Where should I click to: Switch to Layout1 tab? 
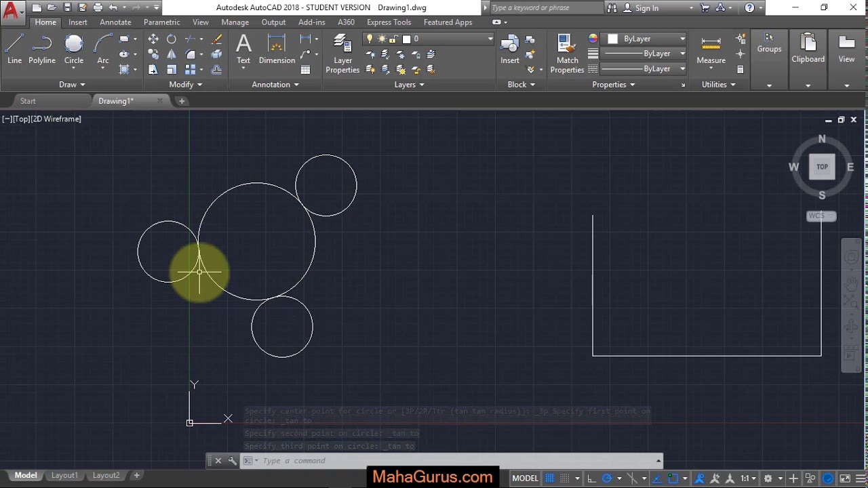pos(64,475)
